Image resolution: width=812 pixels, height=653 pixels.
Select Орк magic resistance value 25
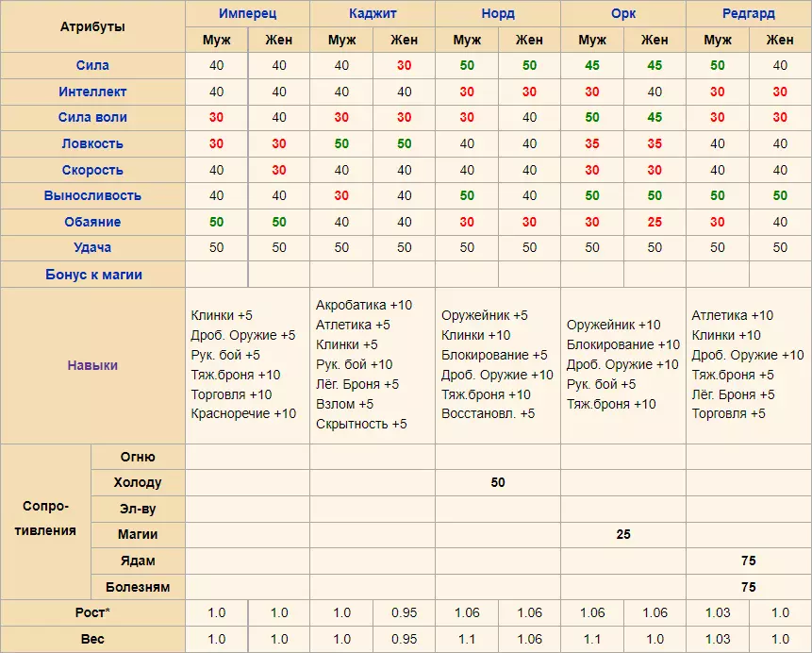(623, 534)
